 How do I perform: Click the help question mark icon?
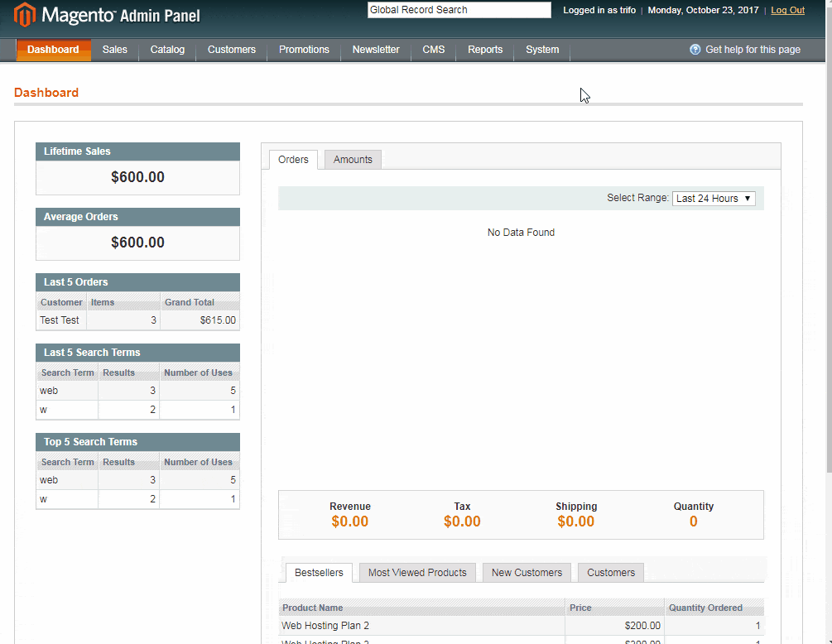pos(695,50)
